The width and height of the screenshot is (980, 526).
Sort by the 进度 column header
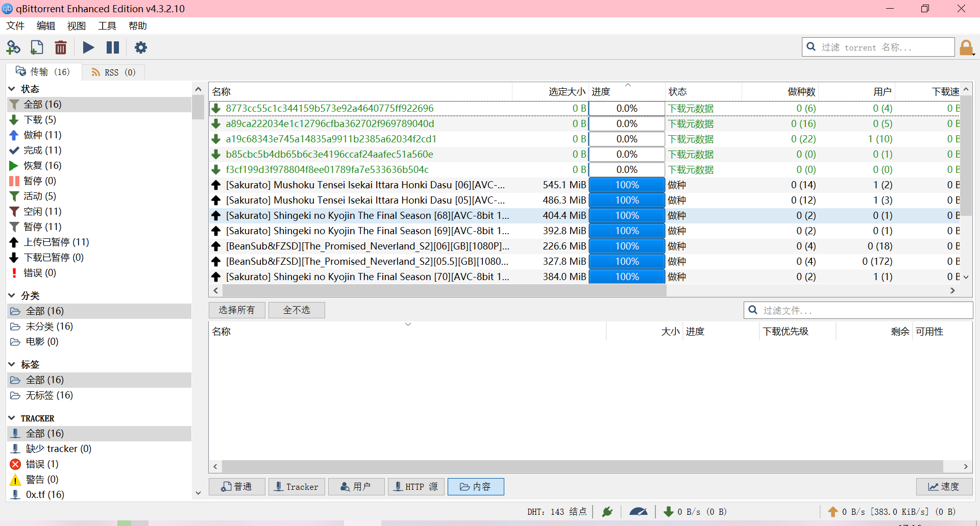tap(627, 92)
